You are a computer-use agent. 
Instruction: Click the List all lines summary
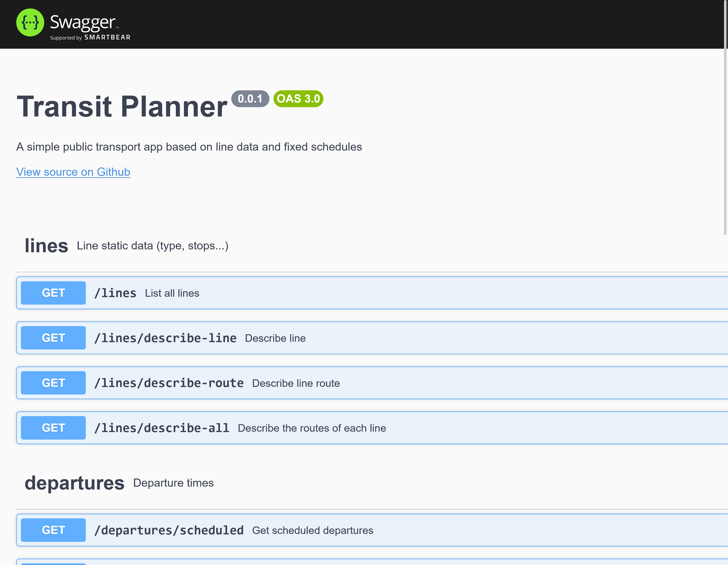pyautogui.click(x=172, y=293)
